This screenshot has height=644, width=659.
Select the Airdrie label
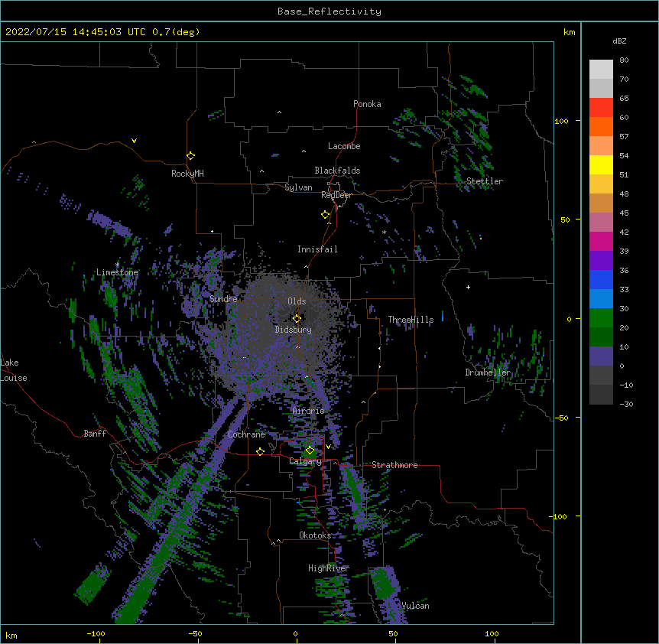pos(309,411)
